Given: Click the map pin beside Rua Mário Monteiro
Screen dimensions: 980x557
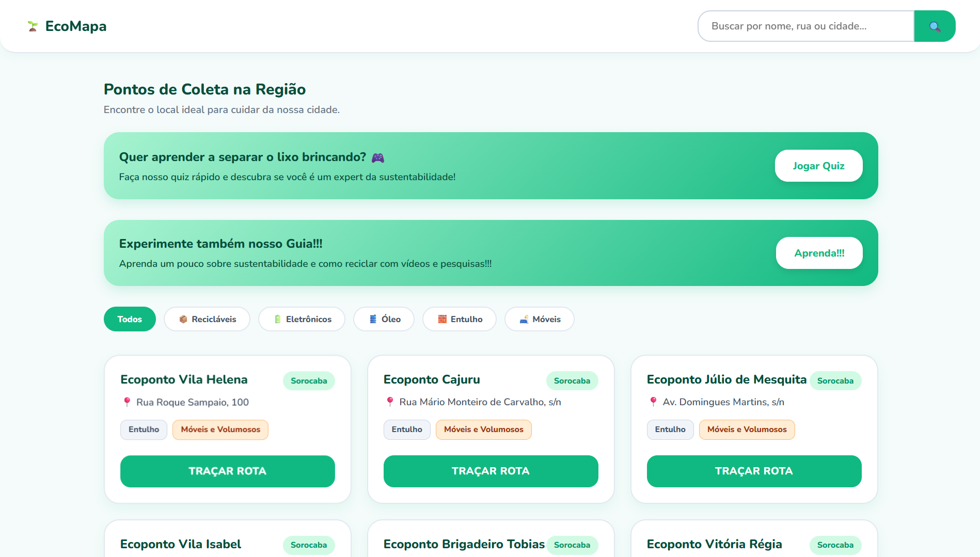Looking at the screenshot, I should (x=390, y=402).
